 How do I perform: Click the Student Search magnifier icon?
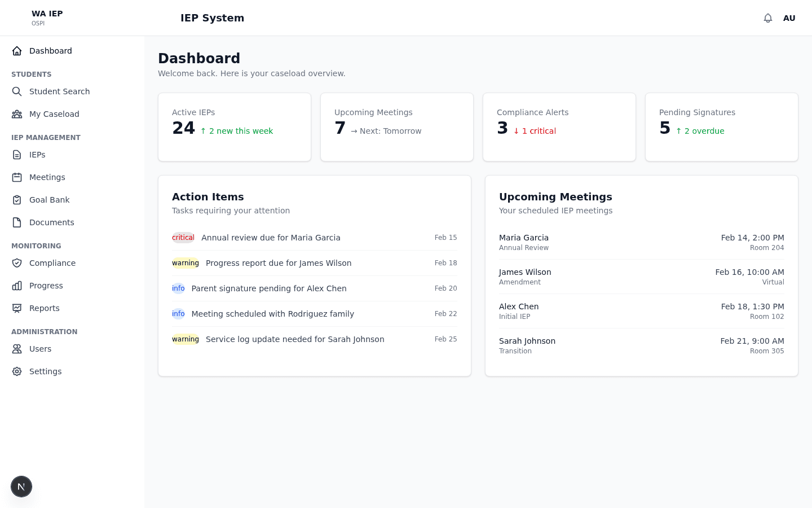17,91
